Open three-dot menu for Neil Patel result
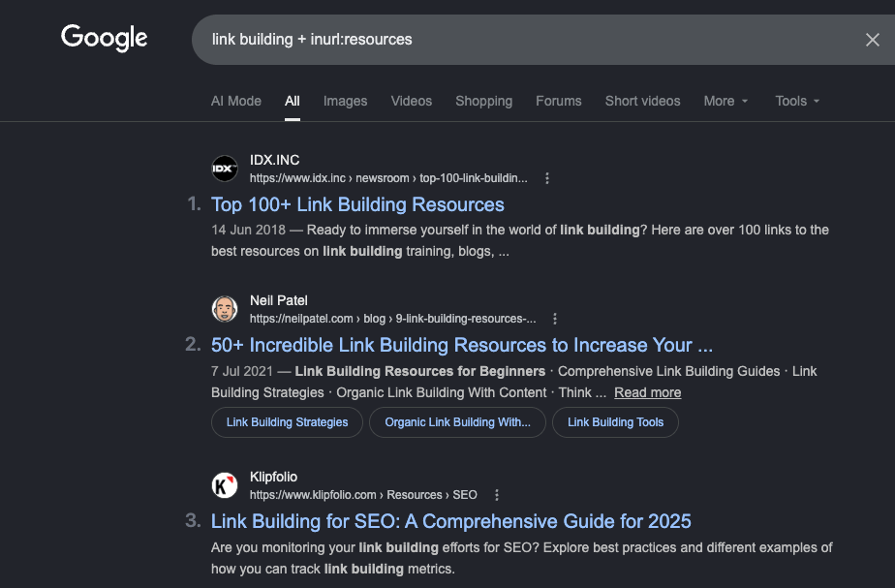Screen dimensions: 895x588 555,319
